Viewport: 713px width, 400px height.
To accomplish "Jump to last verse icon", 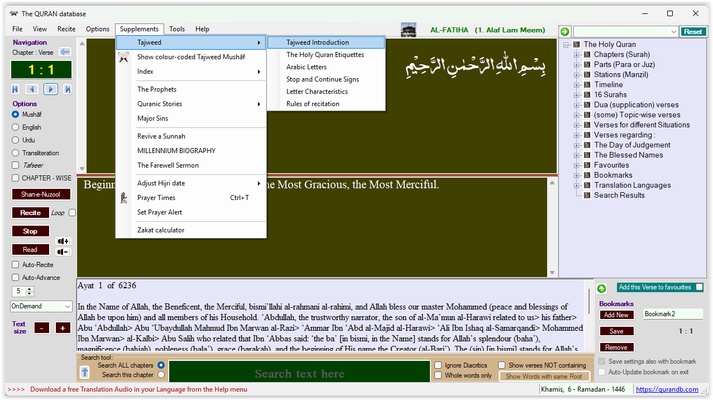I will pyautogui.click(x=67, y=89).
